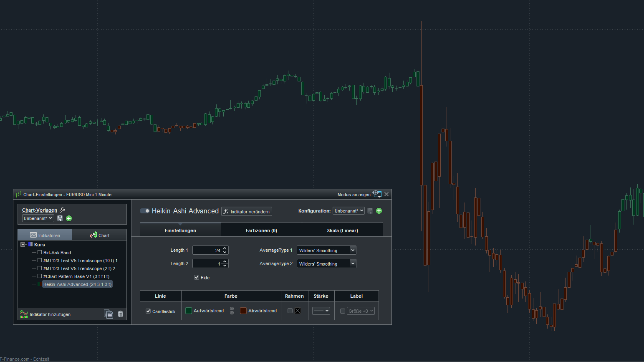644x362 pixels.
Task: Open Skala (Linear) tab
Action: tap(342, 230)
